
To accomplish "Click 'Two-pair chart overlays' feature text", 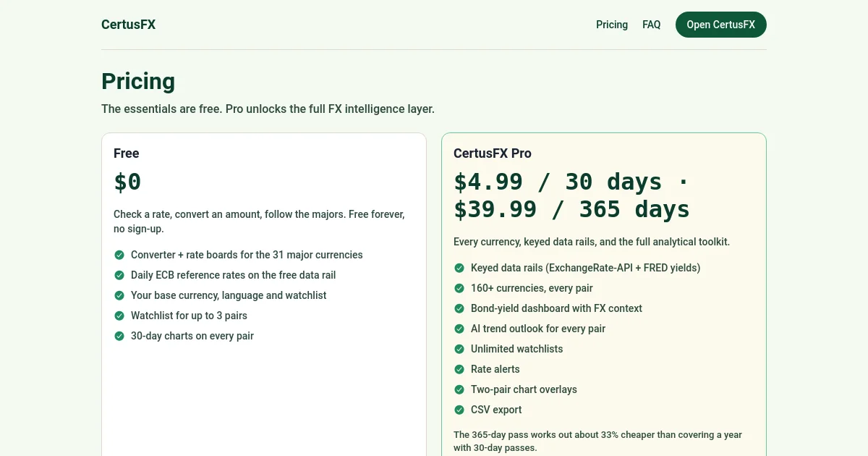I will pyautogui.click(x=524, y=389).
